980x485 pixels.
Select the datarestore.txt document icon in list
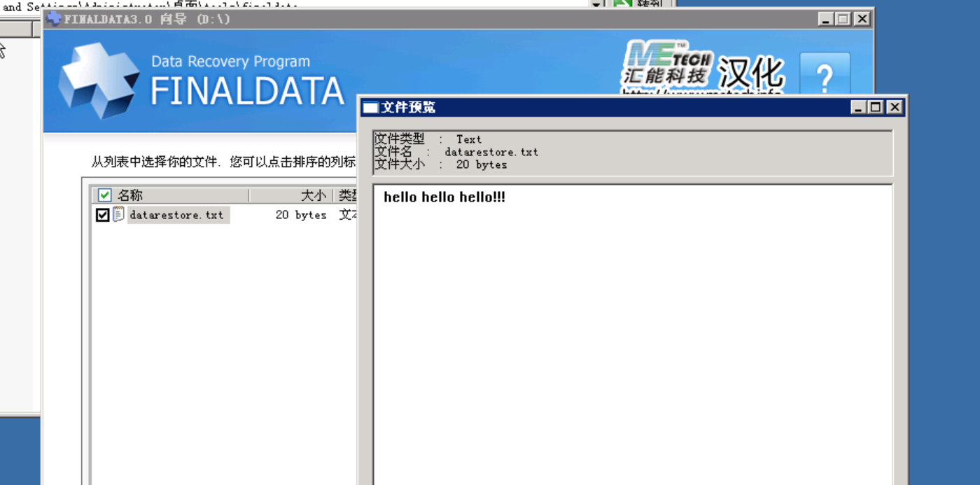coord(118,214)
